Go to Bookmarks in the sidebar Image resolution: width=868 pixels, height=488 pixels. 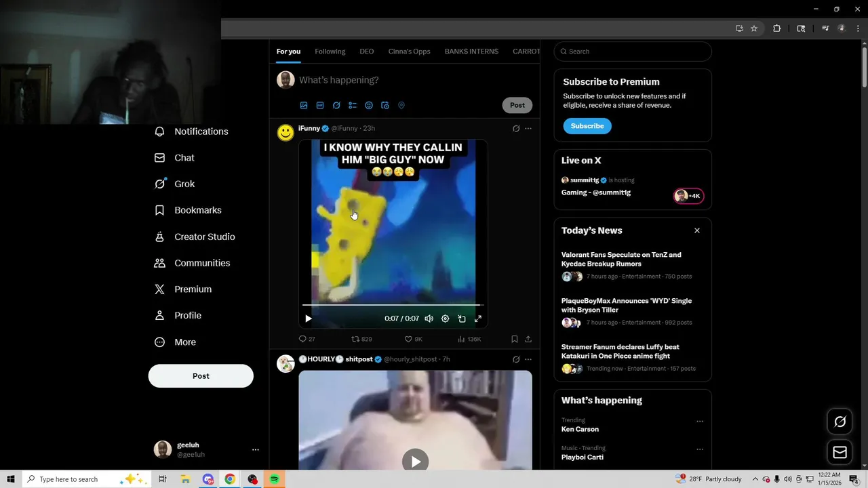(189, 210)
